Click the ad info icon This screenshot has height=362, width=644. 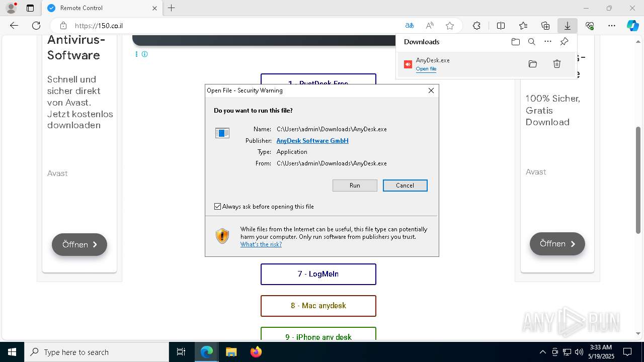pyautogui.click(x=145, y=54)
